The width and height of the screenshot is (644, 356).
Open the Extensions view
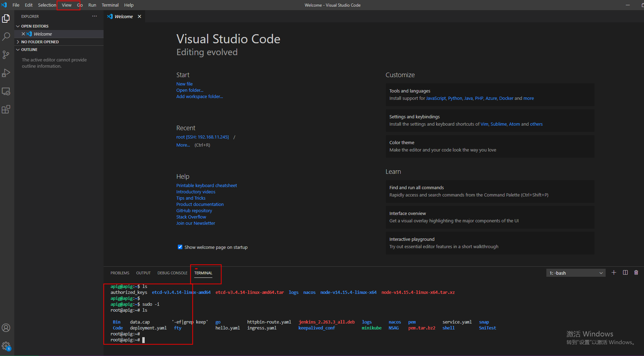coord(6,110)
